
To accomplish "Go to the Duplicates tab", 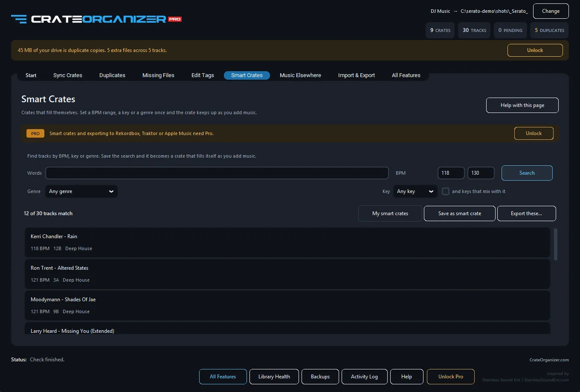I will click(x=112, y=75).
